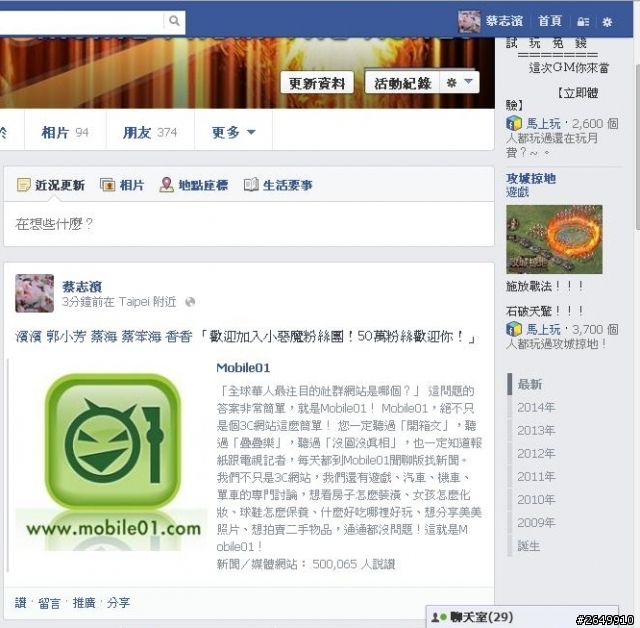Image resolution: width=640 pixels, height=628 pixels.
Task: Open the 活動紀錄 activity log button
Action: point(402,83)
